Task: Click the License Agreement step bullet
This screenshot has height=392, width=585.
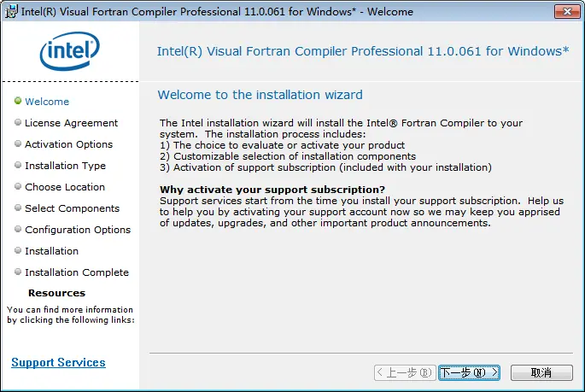Action: tap(18, 122)
